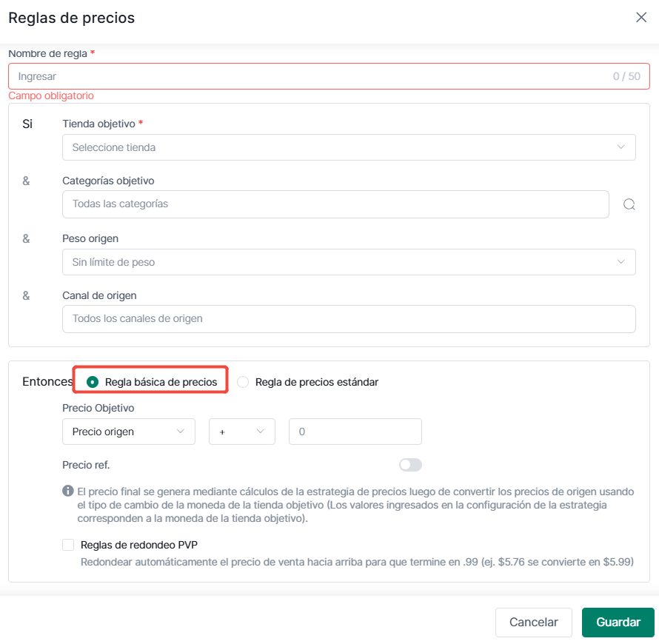This screenshot has width=659, height=644.
Task: Click the search icon beside Categorías objetivo
Action: click(629, 204)
